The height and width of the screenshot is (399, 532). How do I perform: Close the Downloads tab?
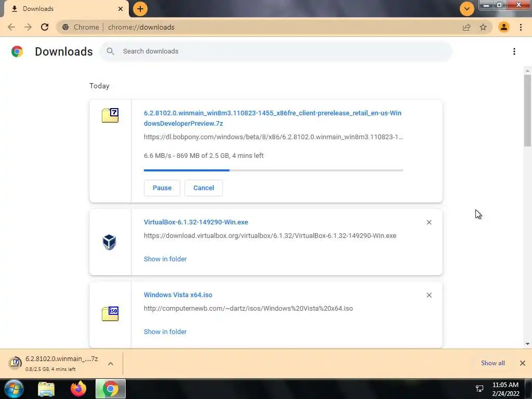pos(121,9)
